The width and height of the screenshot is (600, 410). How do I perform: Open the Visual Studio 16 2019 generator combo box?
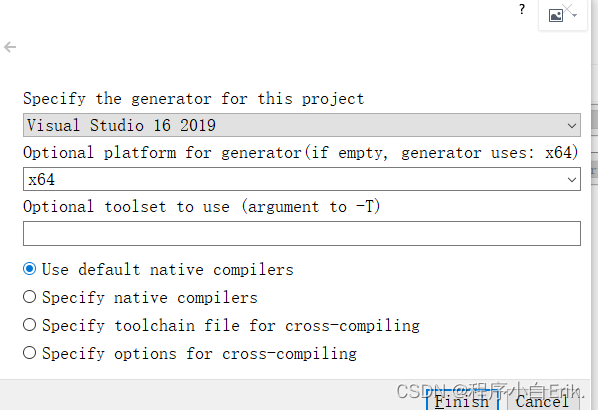tap(302, 125)
